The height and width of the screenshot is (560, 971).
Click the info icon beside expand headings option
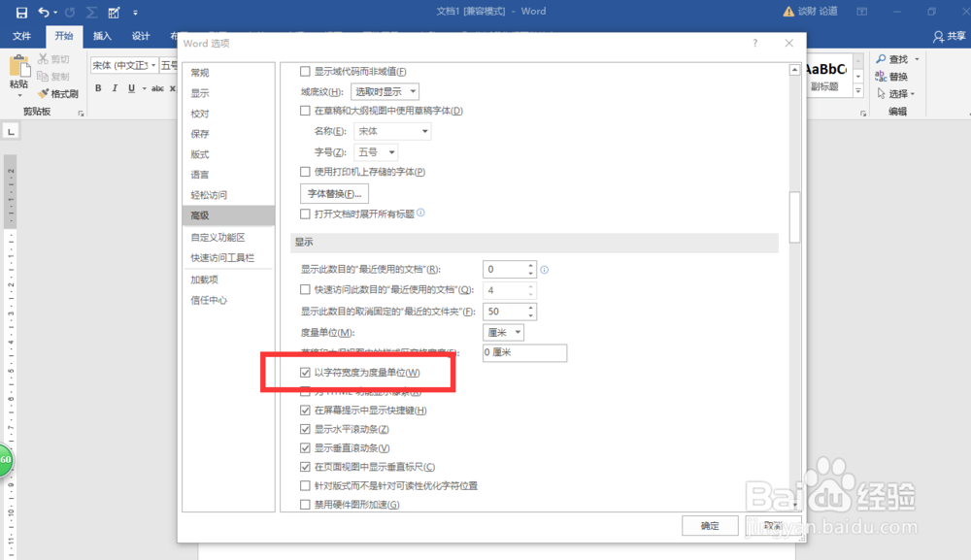pos(420,213)
